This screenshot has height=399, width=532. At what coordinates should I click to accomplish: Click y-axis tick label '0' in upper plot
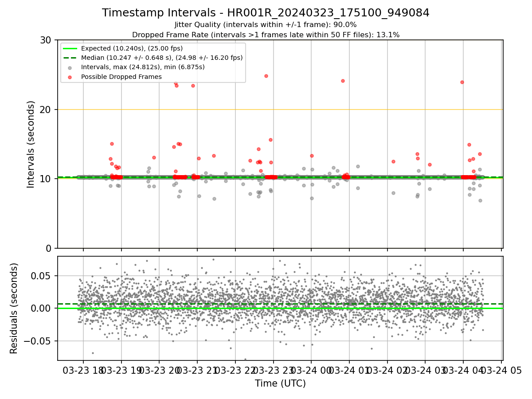tap(49, 248)
